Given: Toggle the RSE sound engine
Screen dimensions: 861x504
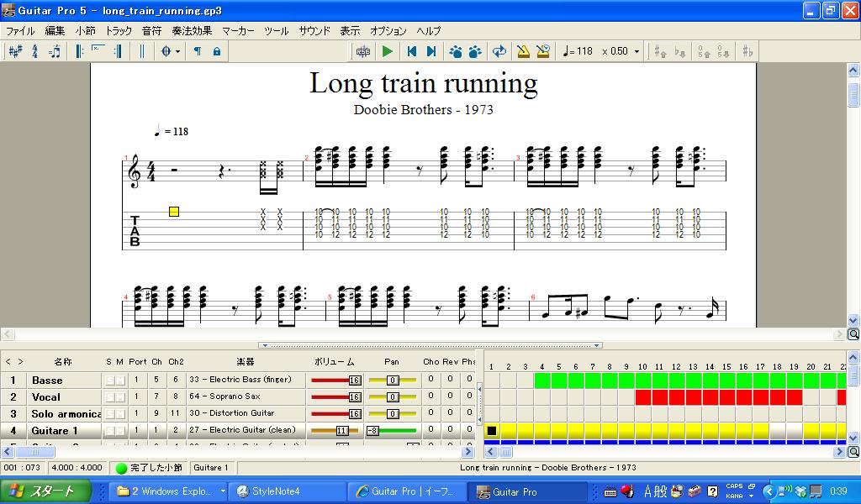Looking at the screenshot, I should tap(363, 51).
